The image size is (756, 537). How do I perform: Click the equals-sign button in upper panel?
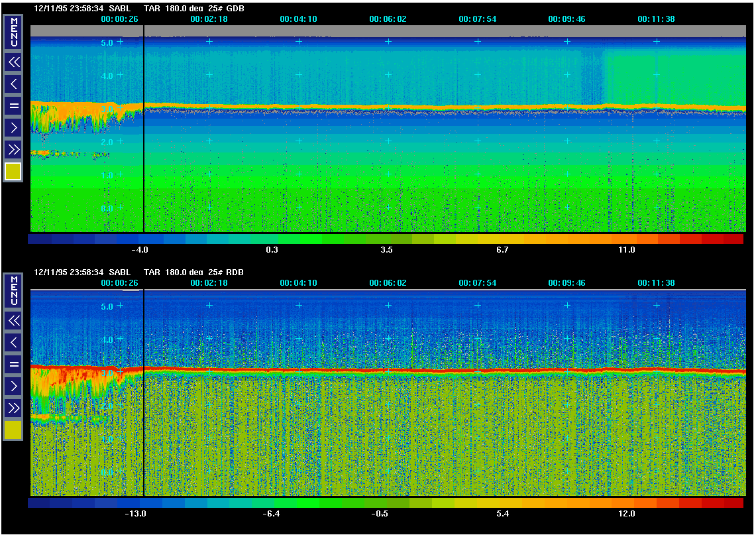[13, 106]
